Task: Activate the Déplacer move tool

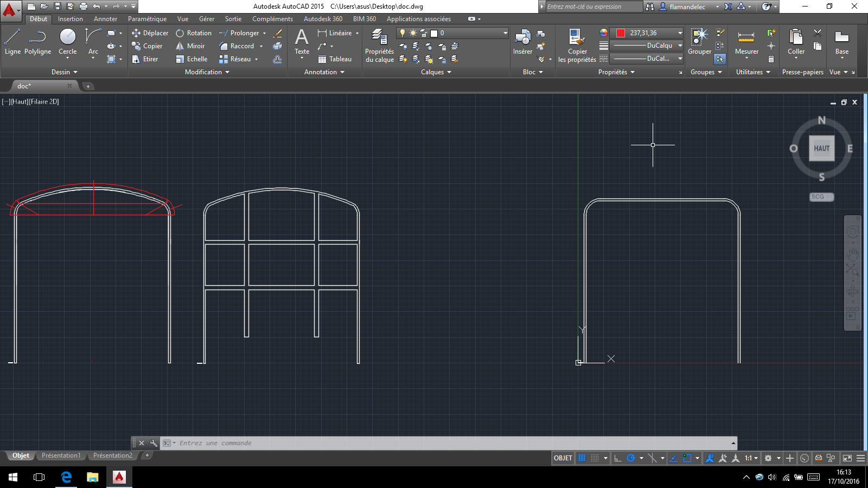Action: coord(150,33)
